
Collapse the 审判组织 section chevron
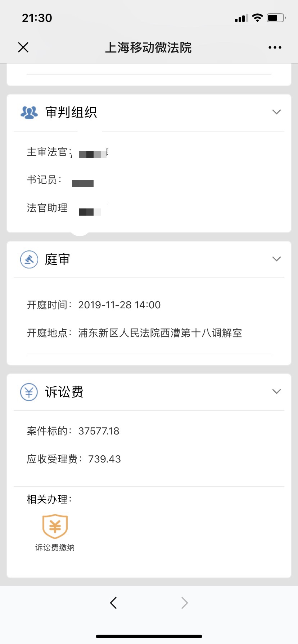pos(276,112)
